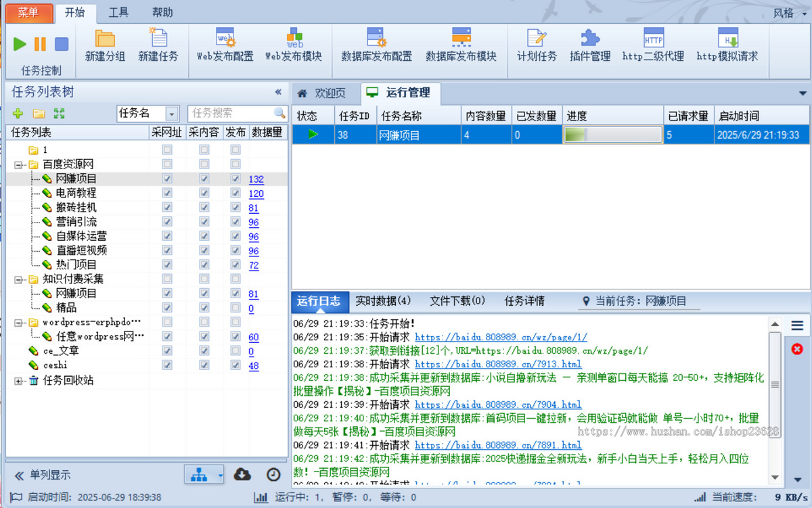Sort by 启动时间 column header
The image size is (812, 508).
pos(762,116)
